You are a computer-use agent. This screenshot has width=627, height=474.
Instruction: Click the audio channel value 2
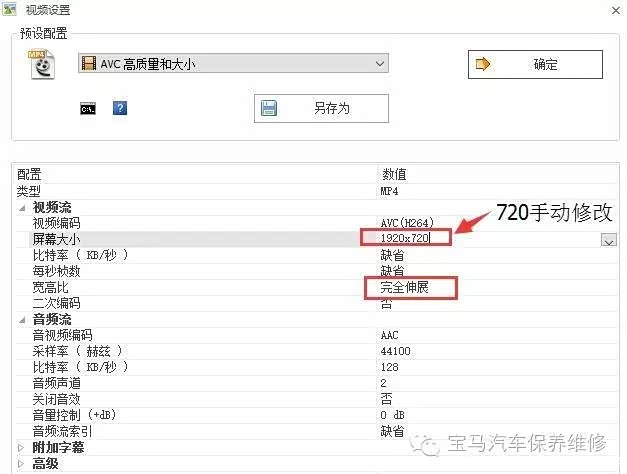[383, 383]
